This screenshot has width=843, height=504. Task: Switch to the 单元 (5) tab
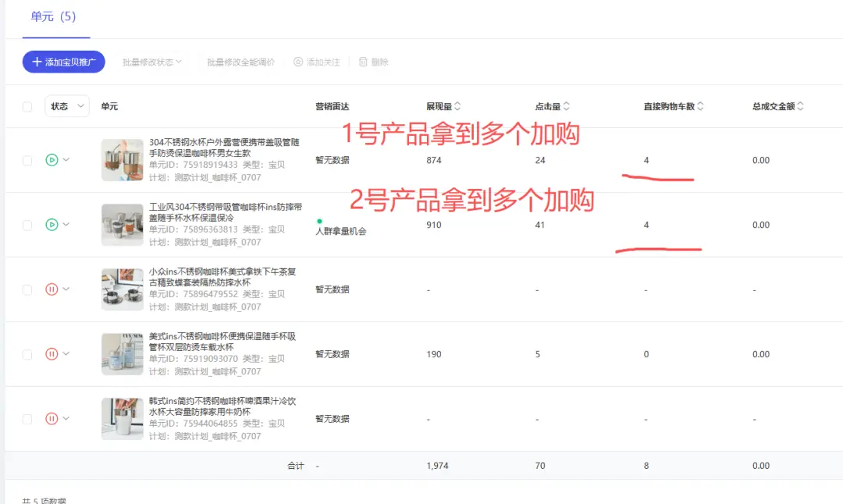pos(53,16)
